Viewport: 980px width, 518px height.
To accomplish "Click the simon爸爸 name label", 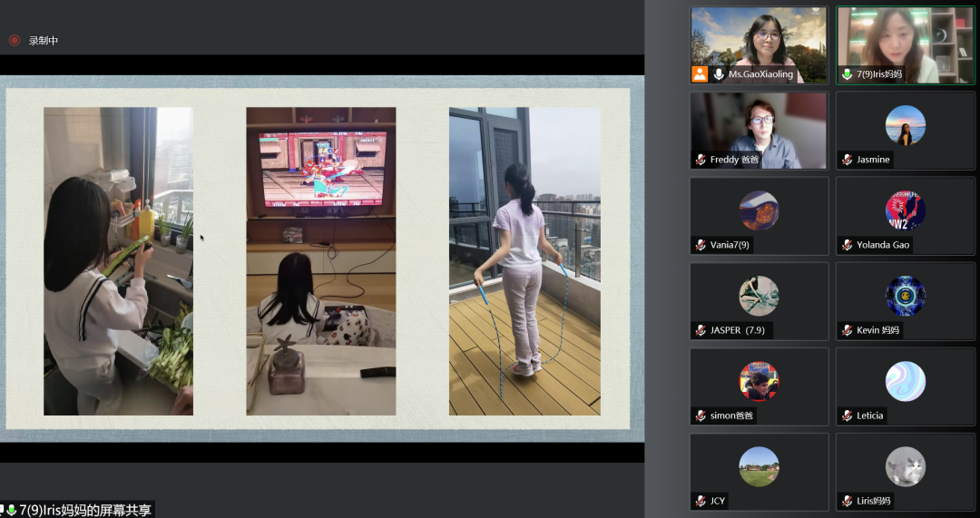I will (731, 415).
